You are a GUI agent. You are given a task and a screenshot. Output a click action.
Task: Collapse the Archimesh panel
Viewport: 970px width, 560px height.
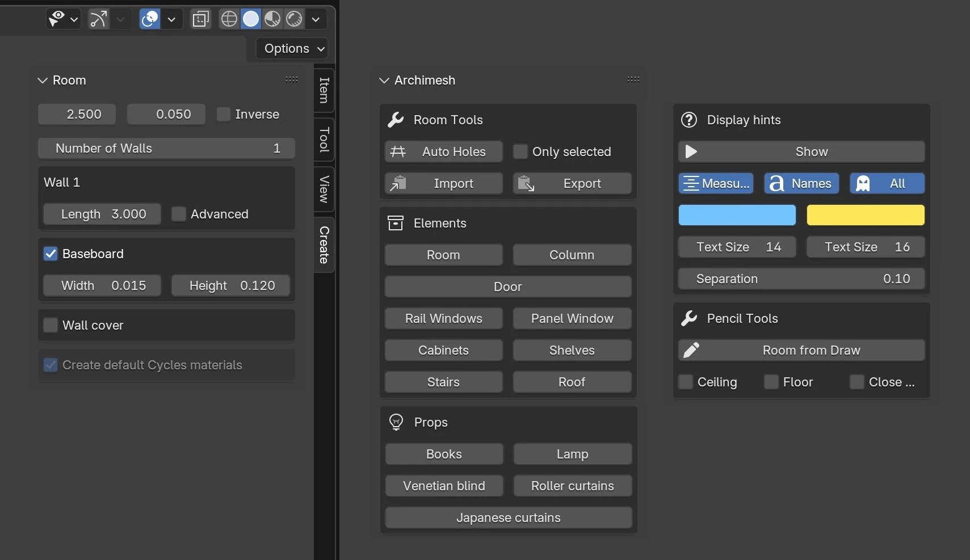pyautogui.click(x=384, y=81)
